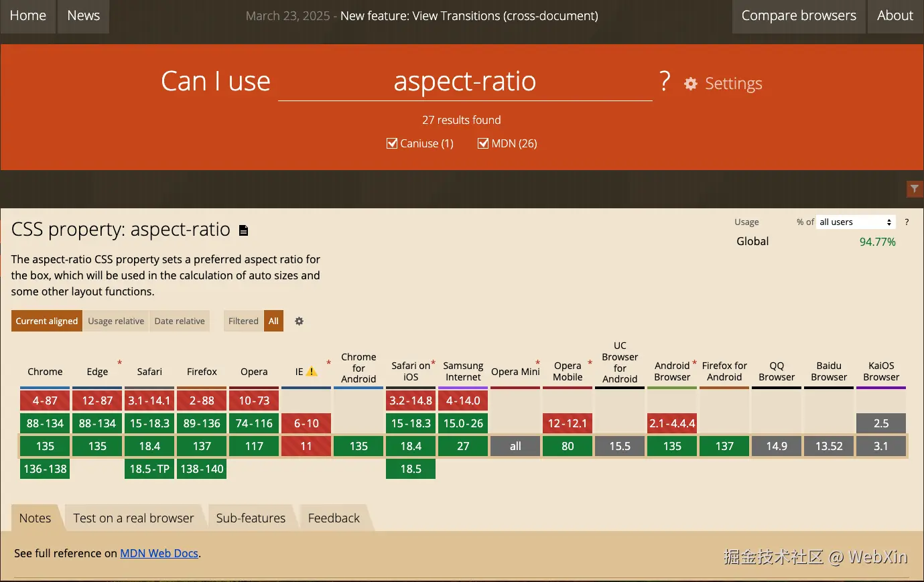This screenshot has width=924, height=582.
Task: Click the Chrome 88-134 version cell
Action: tap(45, 423)
